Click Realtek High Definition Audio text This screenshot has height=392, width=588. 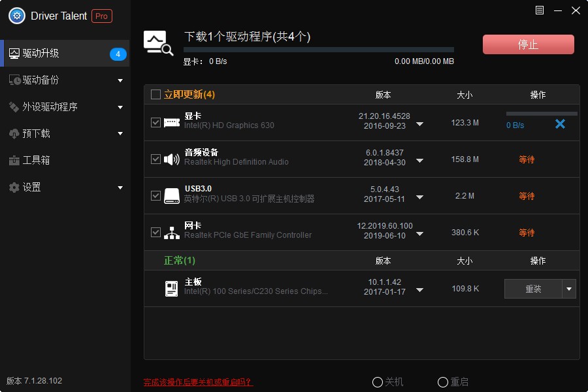click(237, 162)
